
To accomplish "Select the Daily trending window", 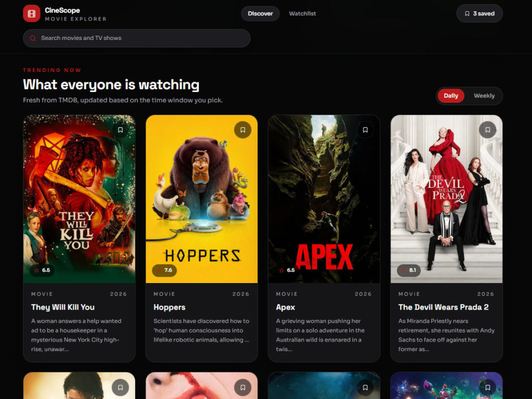I will (x=451, y=96).
